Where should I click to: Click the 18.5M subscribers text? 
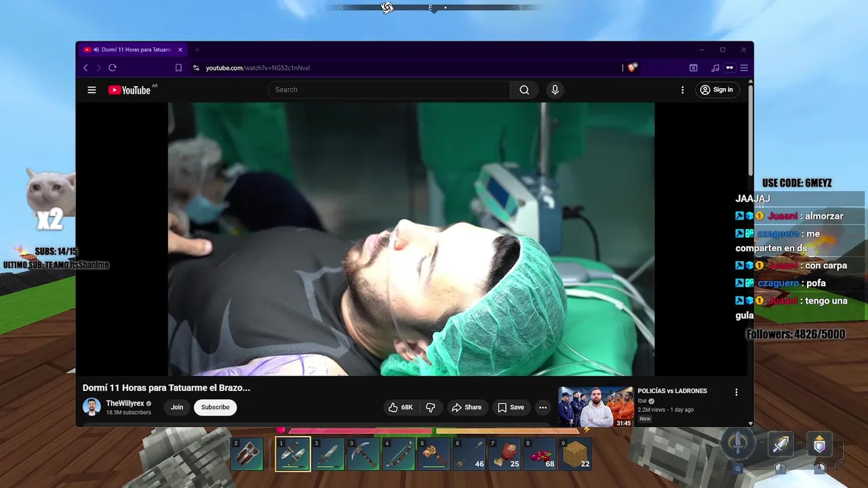(128, 412)
